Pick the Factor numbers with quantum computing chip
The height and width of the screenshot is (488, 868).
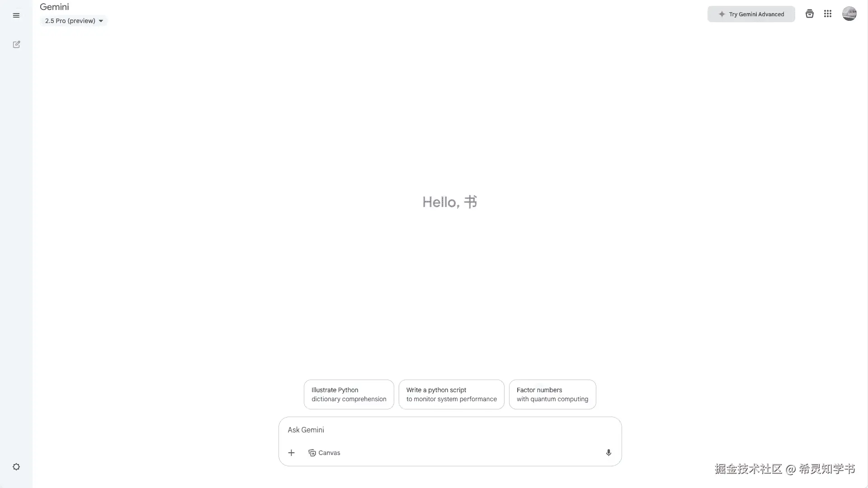point(552,394)
